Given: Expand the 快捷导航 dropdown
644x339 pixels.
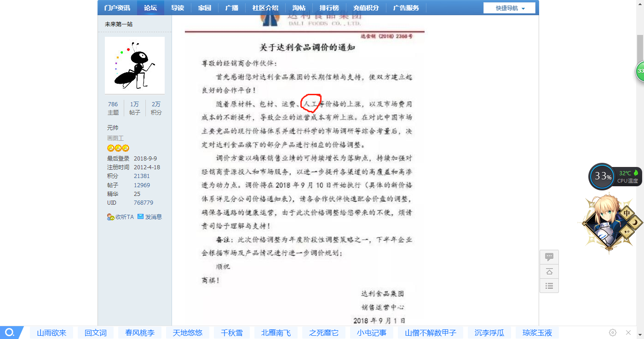Looking at the screenshot, I should click(509, 8).
